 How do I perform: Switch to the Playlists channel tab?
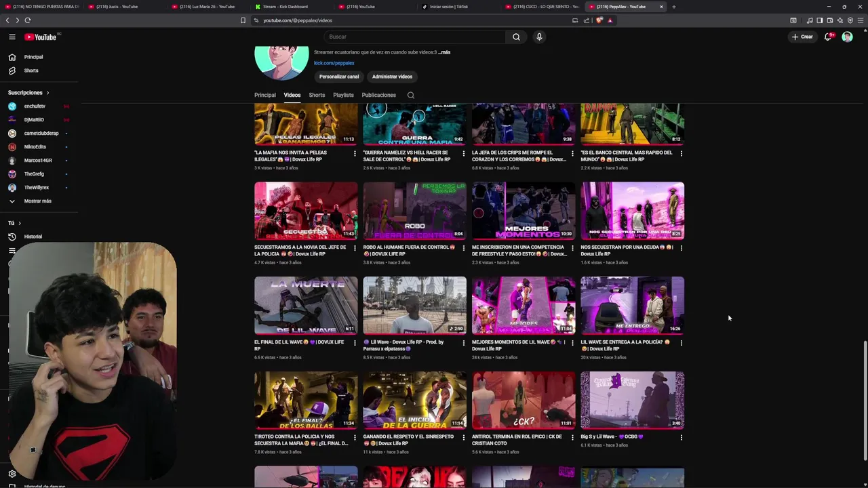pos(343,95)
